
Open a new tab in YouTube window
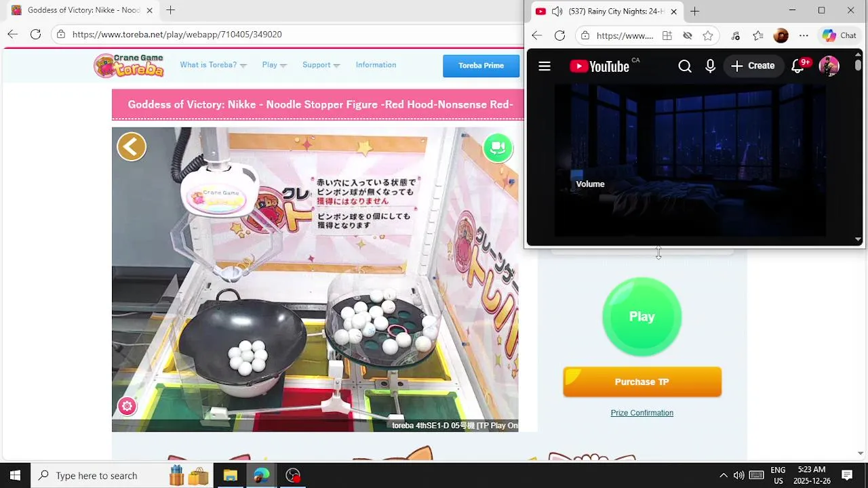694,11
